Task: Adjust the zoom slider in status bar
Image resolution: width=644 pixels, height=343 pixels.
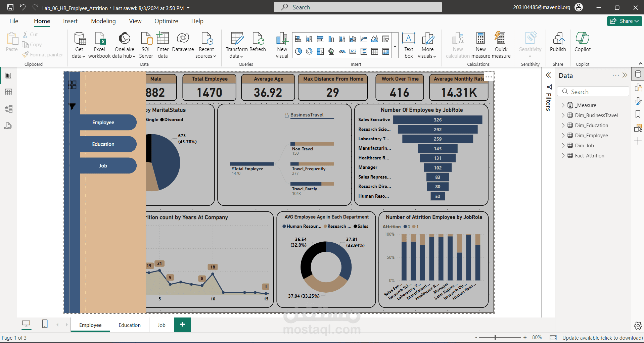Action: pyautogui.click(x=495, y=337)
